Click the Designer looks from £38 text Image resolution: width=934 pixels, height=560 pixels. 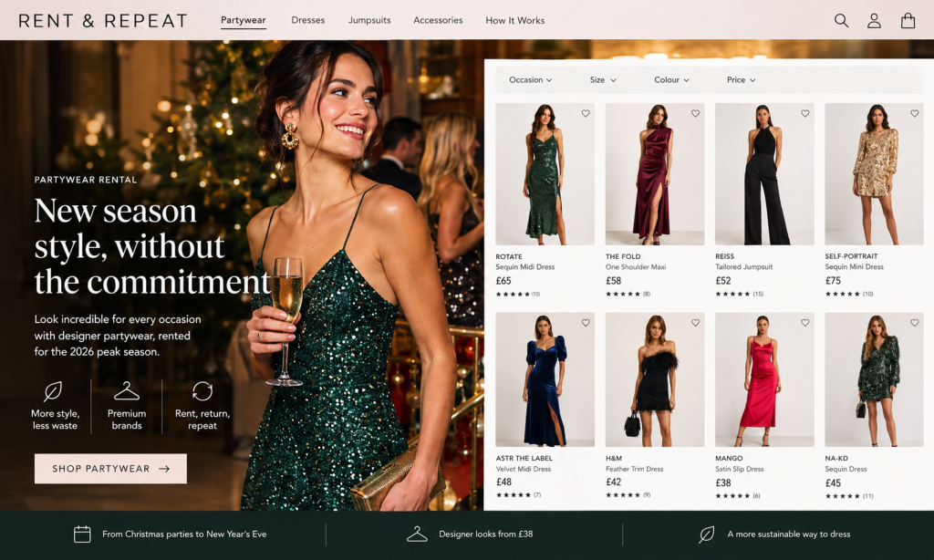485,534
